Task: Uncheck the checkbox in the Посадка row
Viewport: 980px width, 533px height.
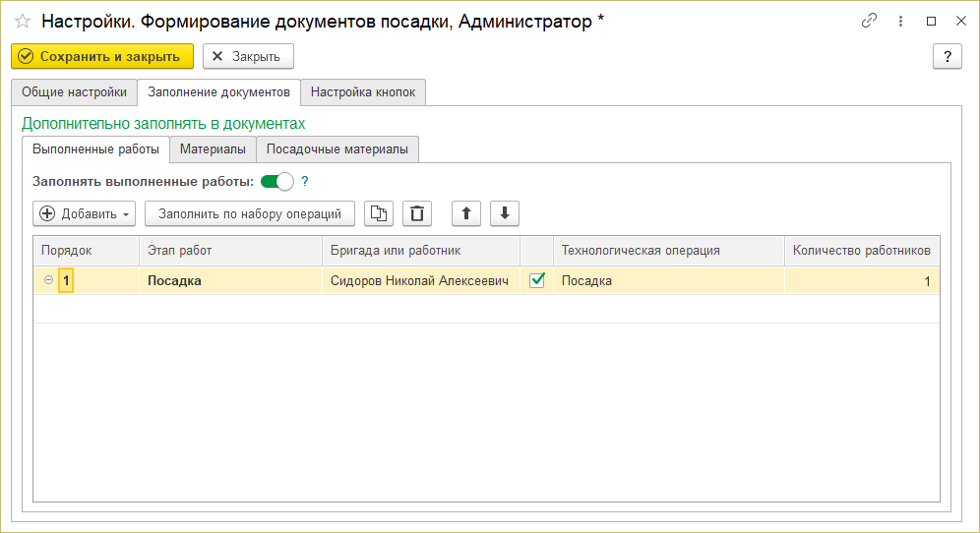Action: click(x=537, y=280)
